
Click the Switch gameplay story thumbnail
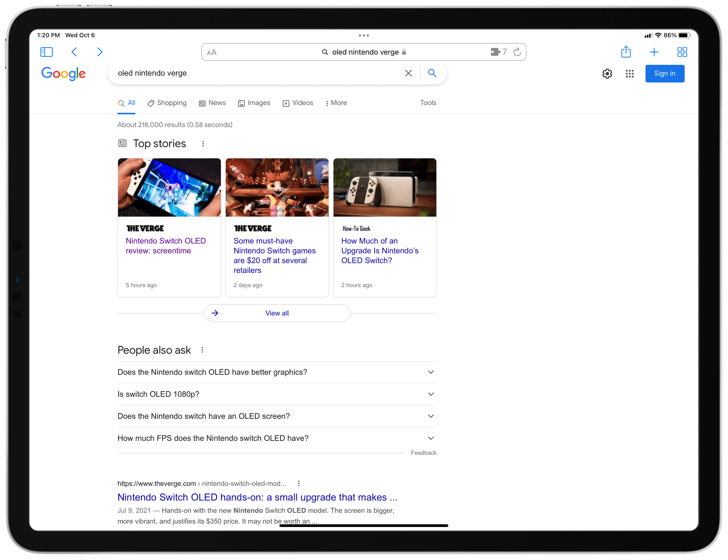click(x=169, y=188)
